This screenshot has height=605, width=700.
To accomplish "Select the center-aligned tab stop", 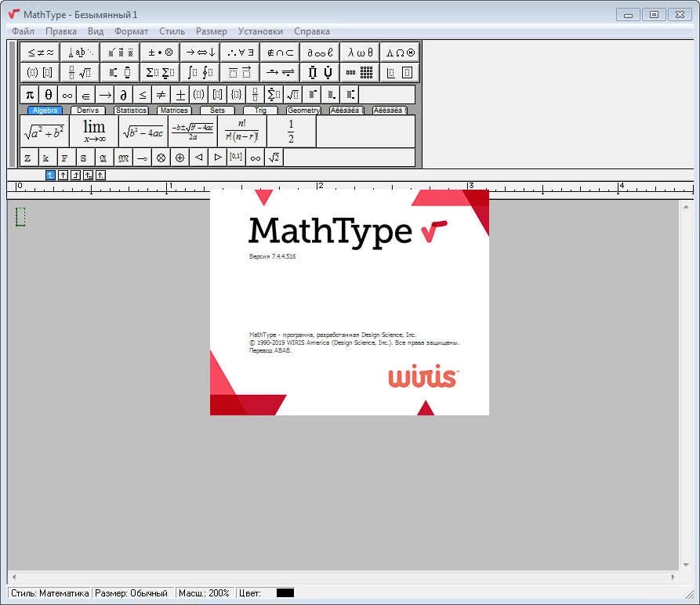I will point(63,176).
